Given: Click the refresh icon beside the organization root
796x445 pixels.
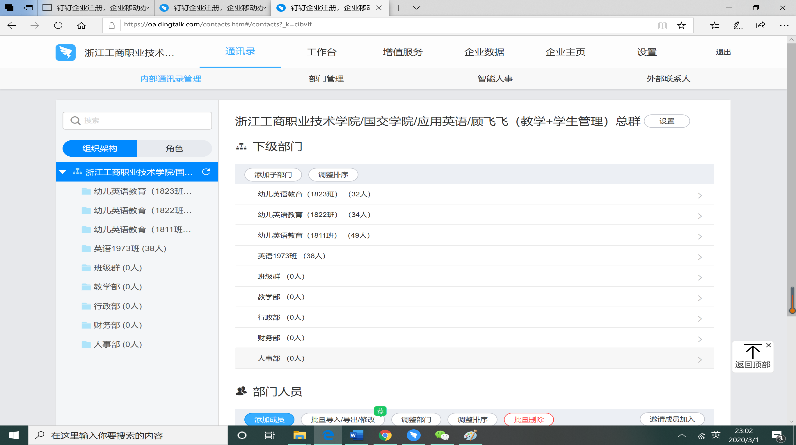Looking at the screenshot, I should coord(205,172).
